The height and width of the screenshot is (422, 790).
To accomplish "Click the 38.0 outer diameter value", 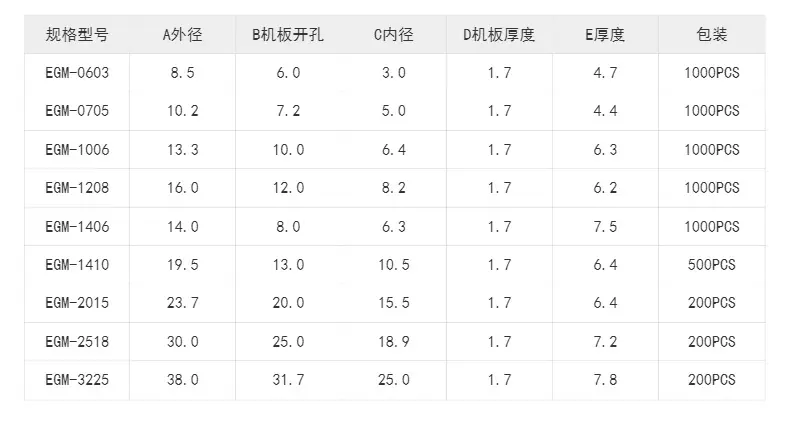I will tap(182, 380).
